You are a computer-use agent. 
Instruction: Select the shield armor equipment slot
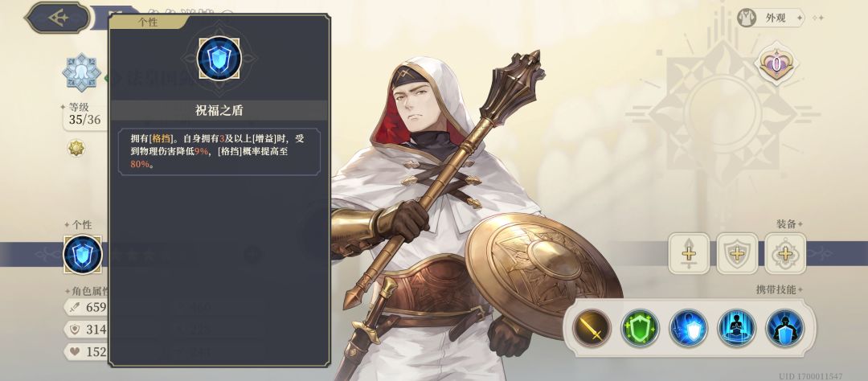pos(737,254)
